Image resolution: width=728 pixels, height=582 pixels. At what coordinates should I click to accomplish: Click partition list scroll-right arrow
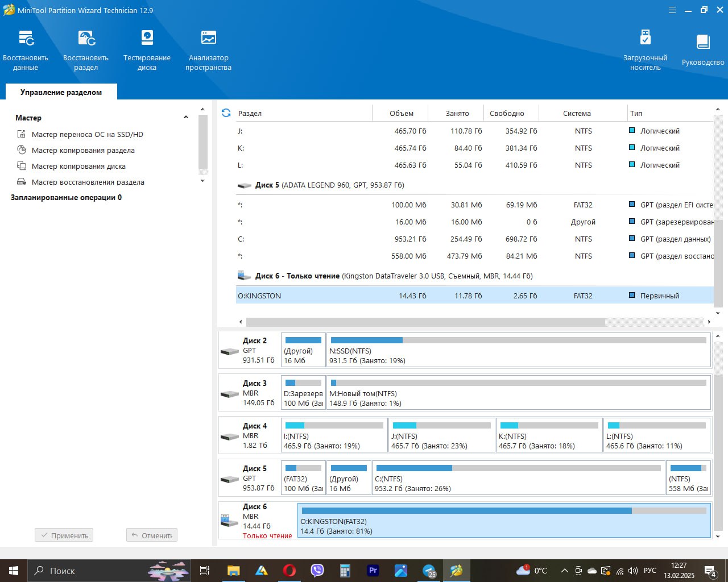point(709,322)
